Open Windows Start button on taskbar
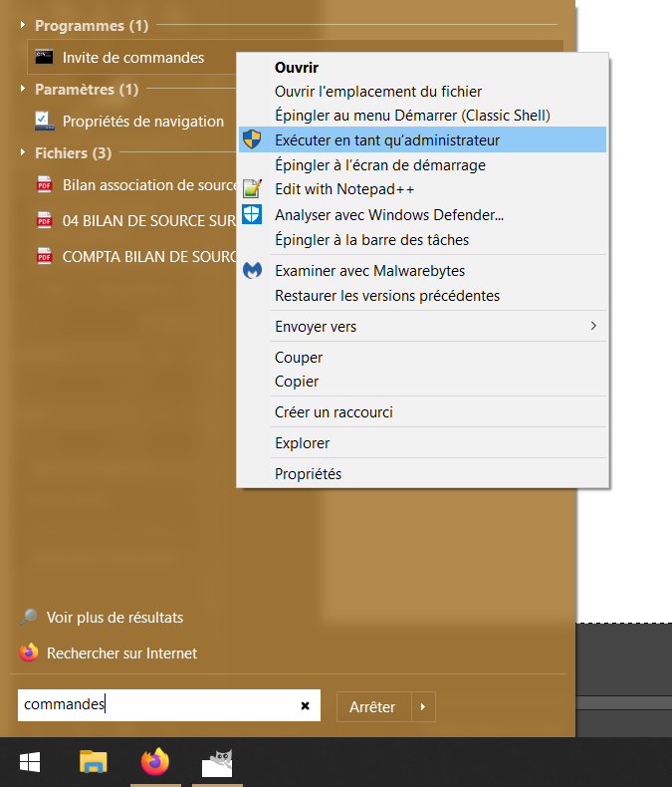 click(30, 763)
